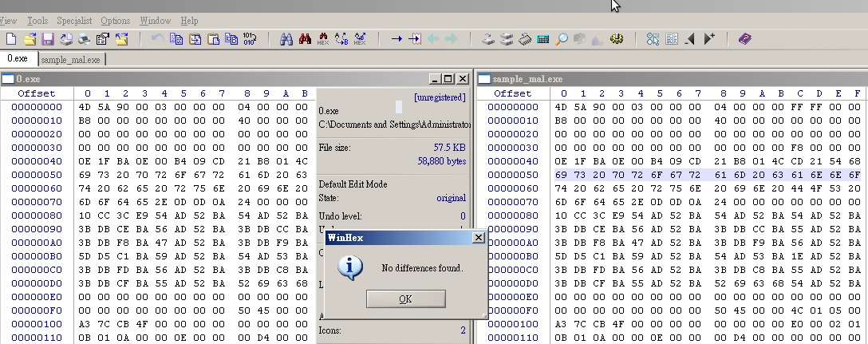
Task: Open the file Properties icon
Action: click(x=102, y=38)
